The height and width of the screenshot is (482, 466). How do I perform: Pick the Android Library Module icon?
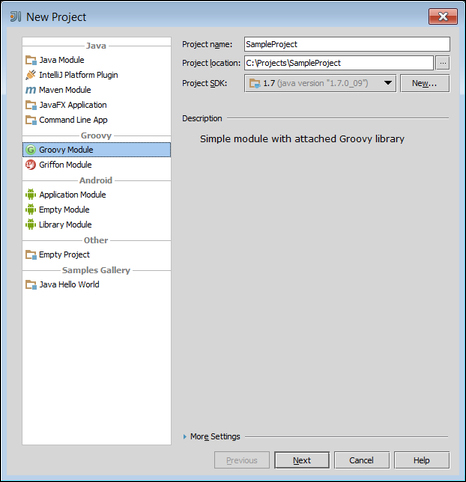click(31, 225)
